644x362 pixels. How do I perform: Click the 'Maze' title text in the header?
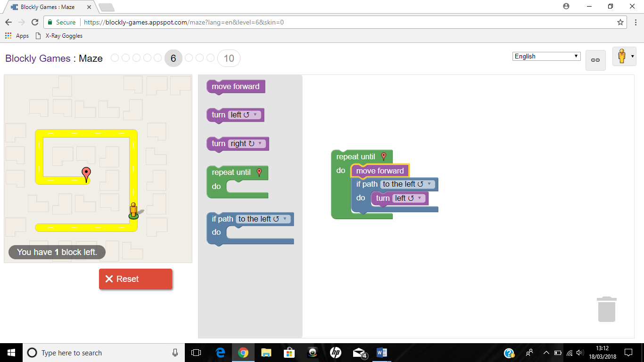pos(91,58)
